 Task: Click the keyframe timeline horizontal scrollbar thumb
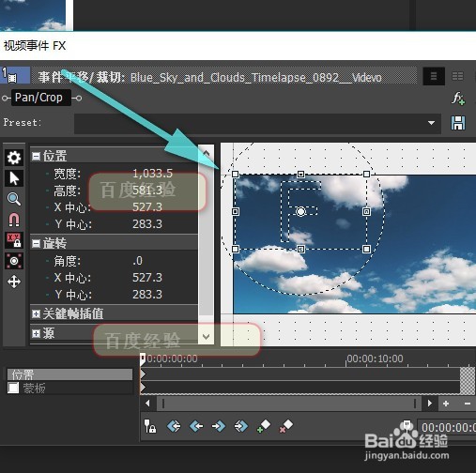click(x=289, y=404)
